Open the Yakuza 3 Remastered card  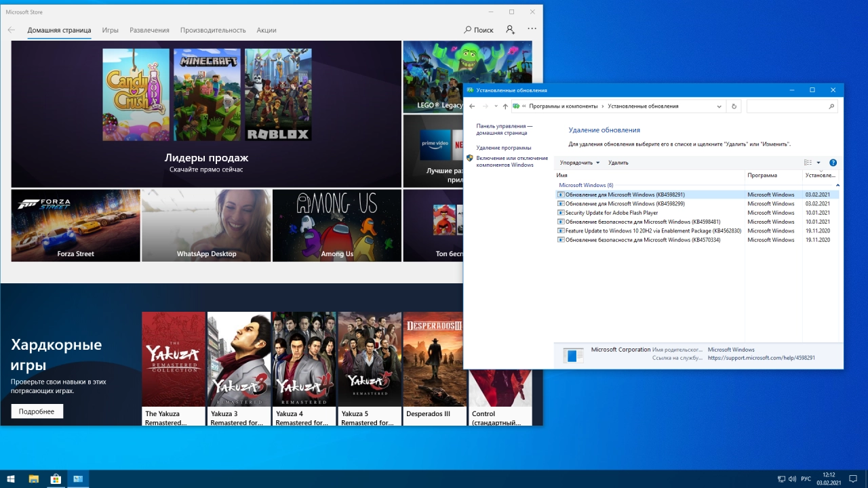(239, 369)
